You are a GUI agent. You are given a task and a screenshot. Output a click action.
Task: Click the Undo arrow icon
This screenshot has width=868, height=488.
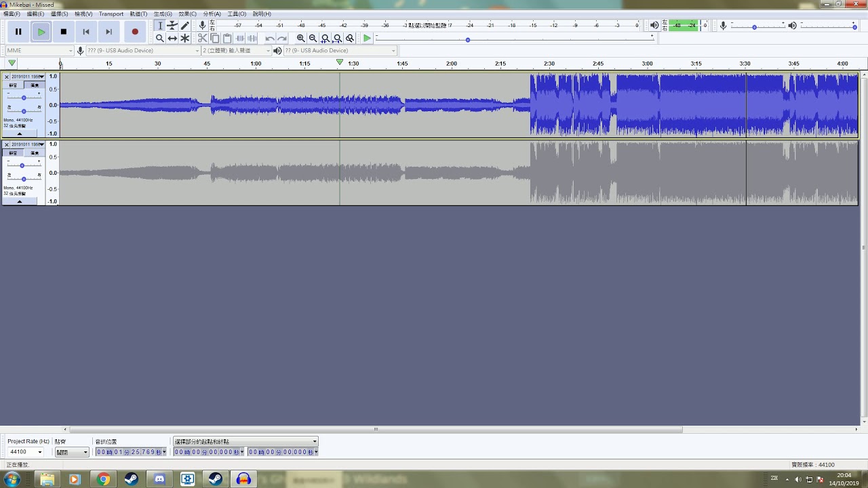click(270, 39)
